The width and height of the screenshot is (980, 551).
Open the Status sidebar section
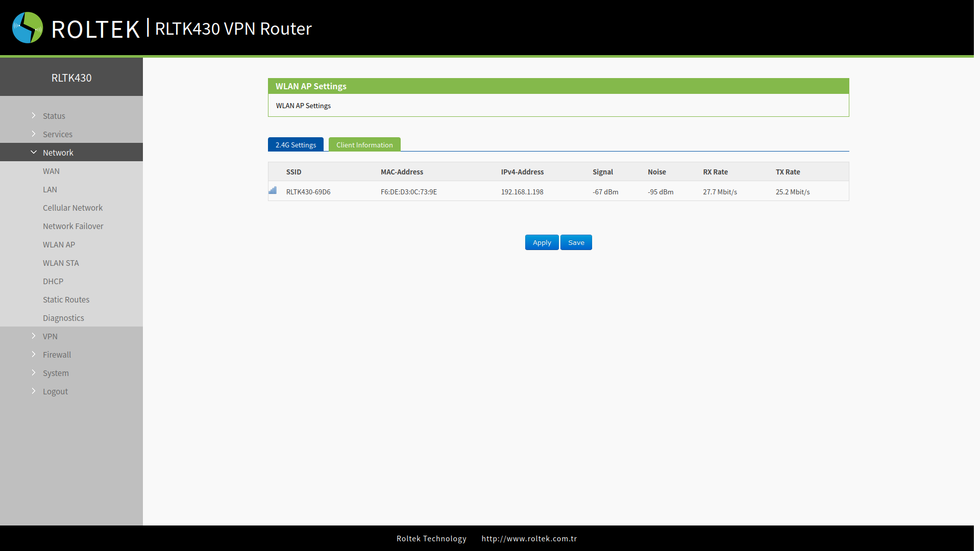click(x=54, y=116)
